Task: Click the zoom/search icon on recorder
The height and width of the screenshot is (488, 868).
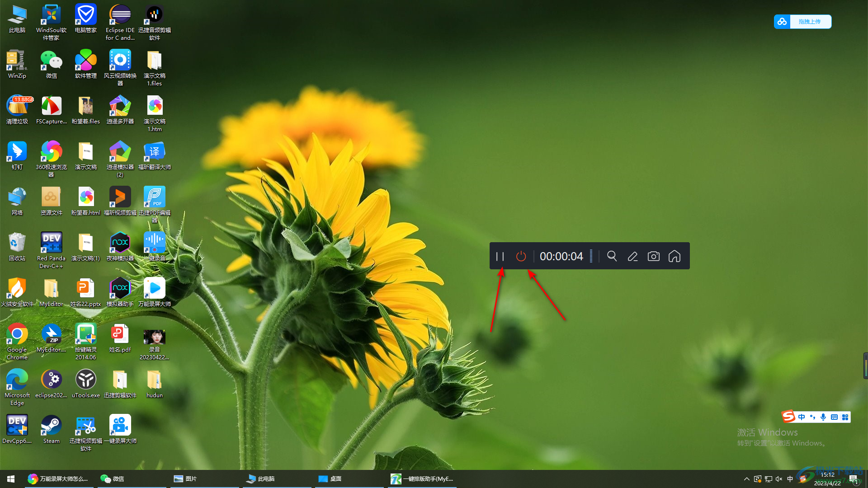Action: 611,256
